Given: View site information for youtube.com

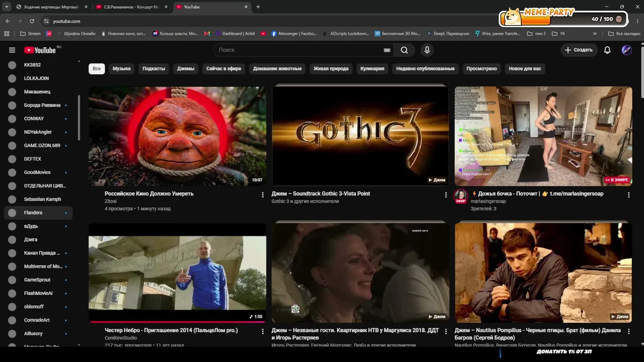Looking at the screenshot, I should [x=46, y=21].
